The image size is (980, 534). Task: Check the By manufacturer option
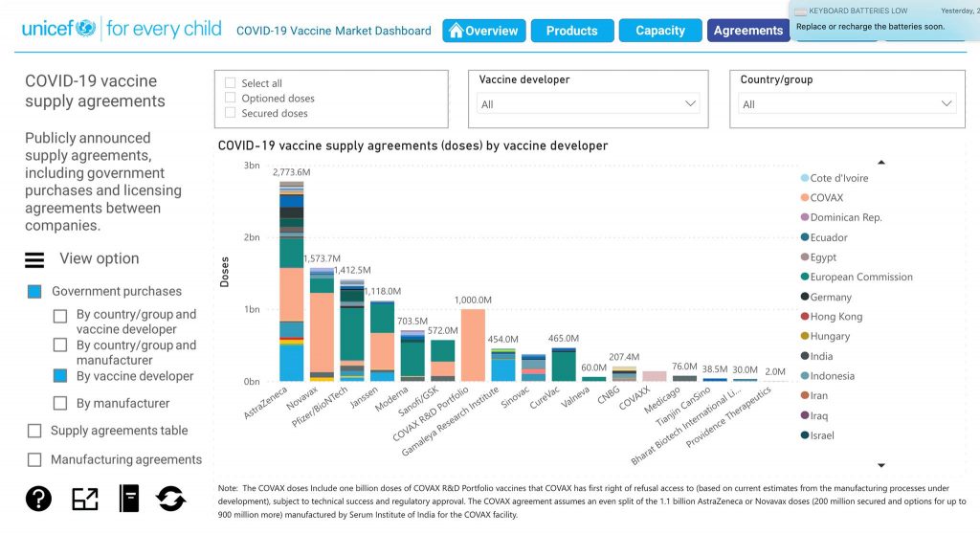60,403
